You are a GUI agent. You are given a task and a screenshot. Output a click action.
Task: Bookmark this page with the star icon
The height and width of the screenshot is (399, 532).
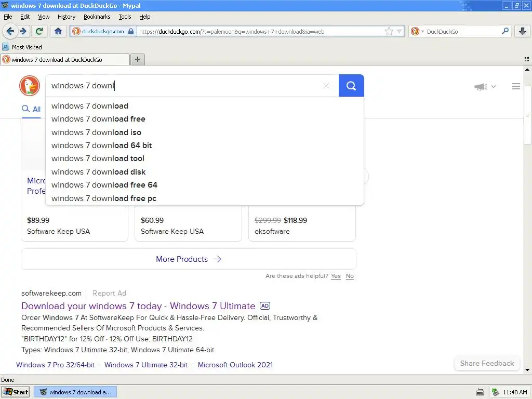coord(389,31)
